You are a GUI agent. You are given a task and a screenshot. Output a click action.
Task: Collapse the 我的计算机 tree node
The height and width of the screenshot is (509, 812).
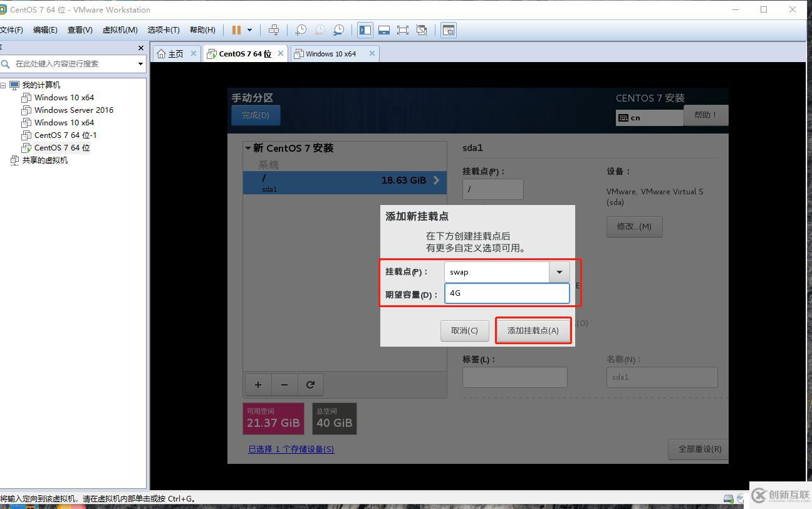click(x=3, y=85)
